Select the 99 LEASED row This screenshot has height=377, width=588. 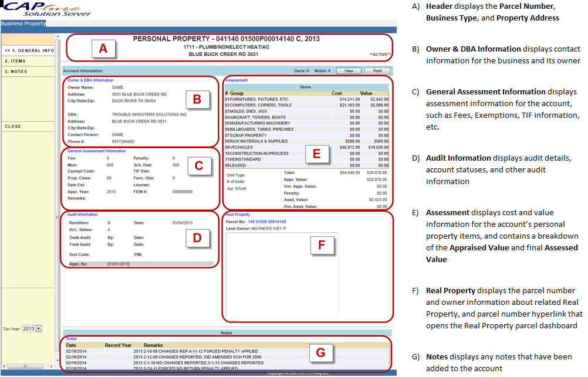tap(306, 165)
